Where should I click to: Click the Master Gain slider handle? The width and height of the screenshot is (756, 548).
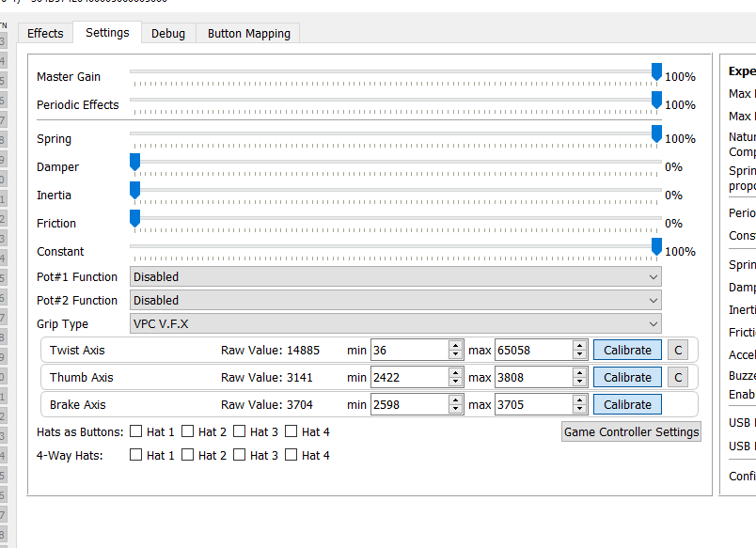(x=656, y=71)
